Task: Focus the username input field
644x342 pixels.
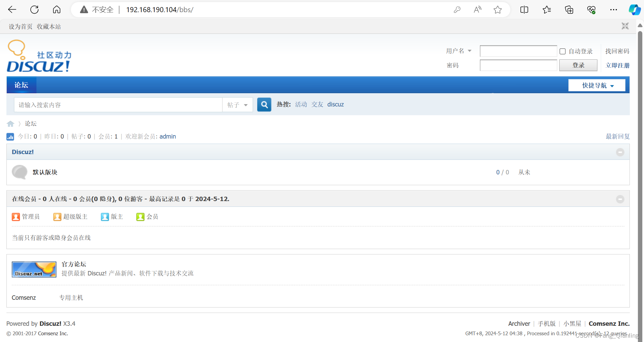Action: (x=518, y=51)
